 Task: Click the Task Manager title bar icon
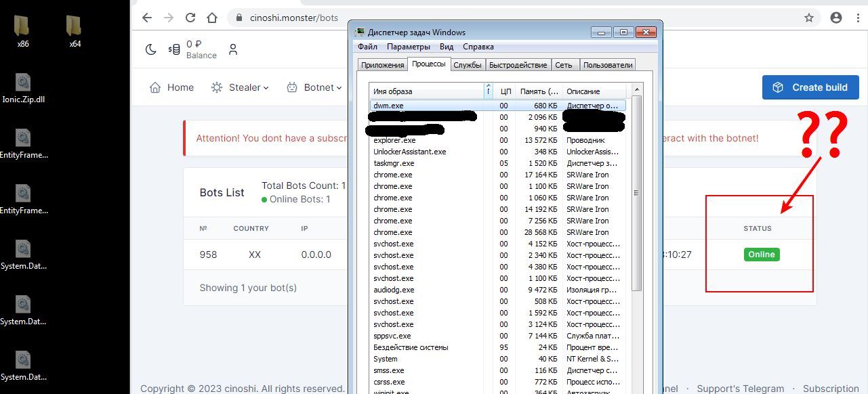click(359, 32)
